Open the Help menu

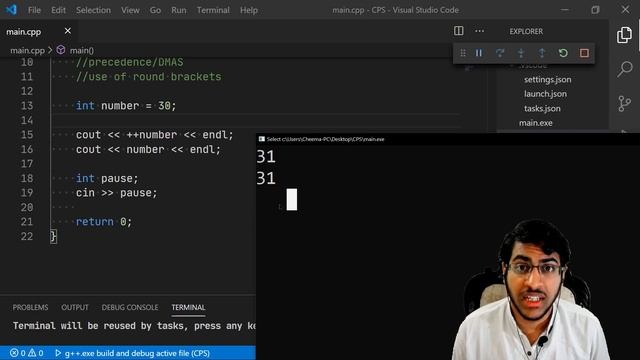click(249, 10)
